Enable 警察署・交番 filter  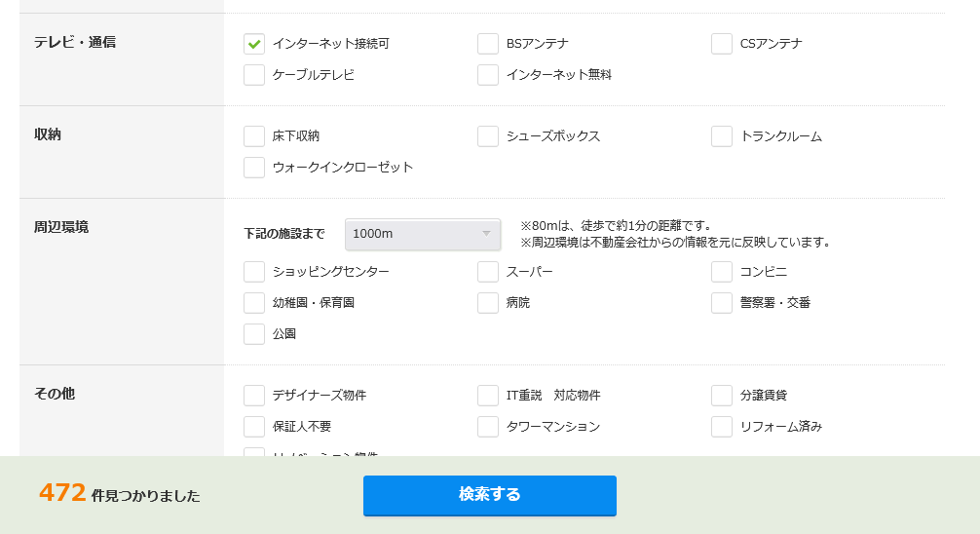[722, 303]
